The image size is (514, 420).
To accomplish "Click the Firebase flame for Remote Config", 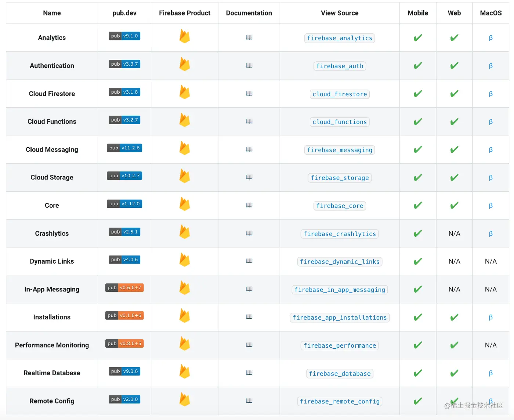I will click(185, 400).
